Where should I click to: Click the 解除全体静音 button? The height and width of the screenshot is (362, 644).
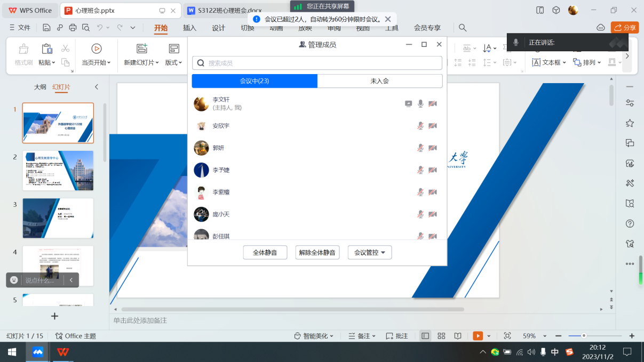coord(317,253)
